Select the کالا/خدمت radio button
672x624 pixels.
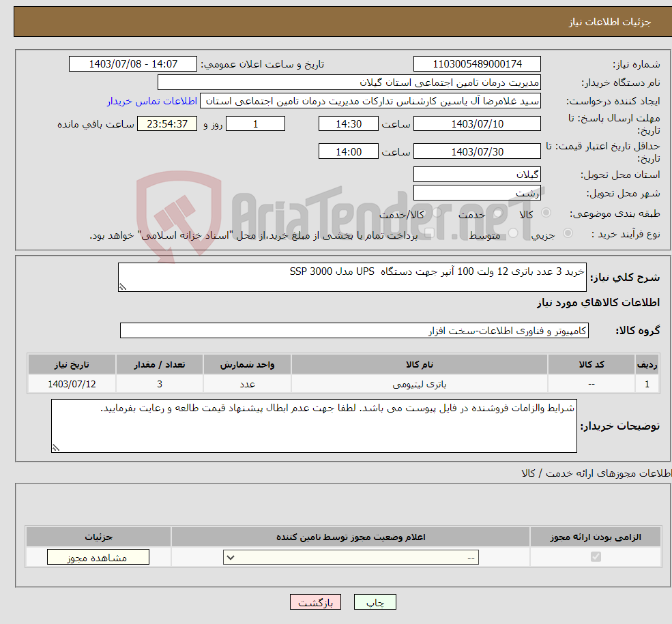tap(437, 212)
